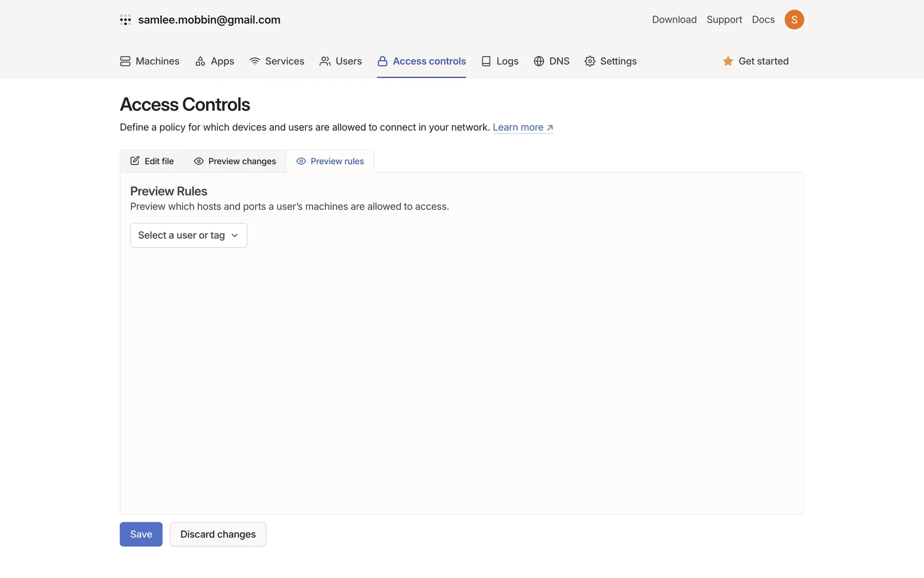Viewport: 924px width, 578px height.
Task: Click the Tailscale dotted logo icon
Action: [x=125, y=20]
